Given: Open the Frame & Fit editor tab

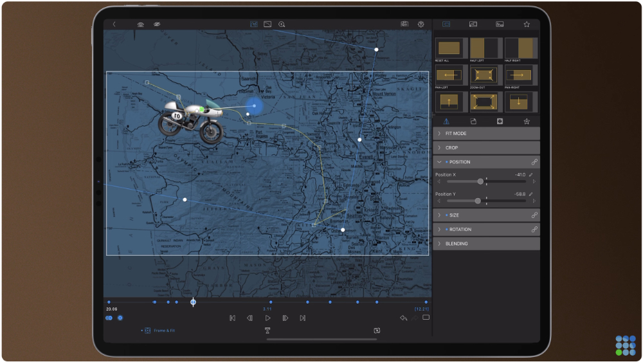Looking at the screenshot, I should pyautogui.click(x=159, y=331).
